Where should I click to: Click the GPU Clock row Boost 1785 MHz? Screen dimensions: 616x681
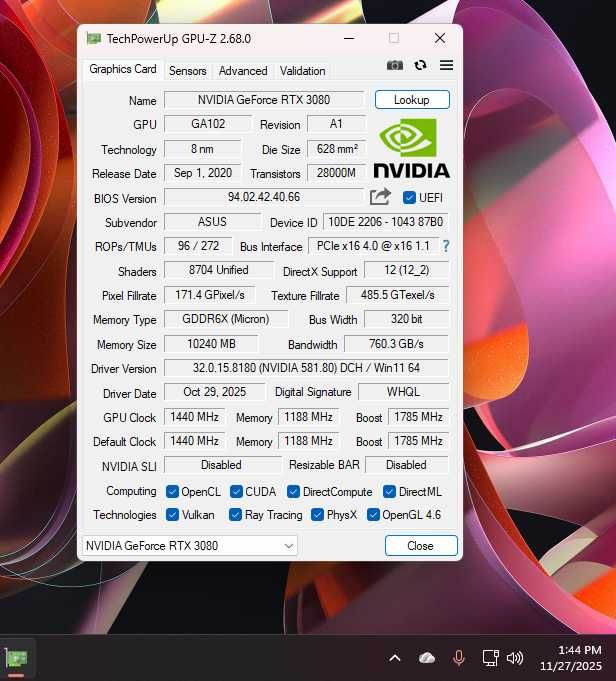coord(418,417)
